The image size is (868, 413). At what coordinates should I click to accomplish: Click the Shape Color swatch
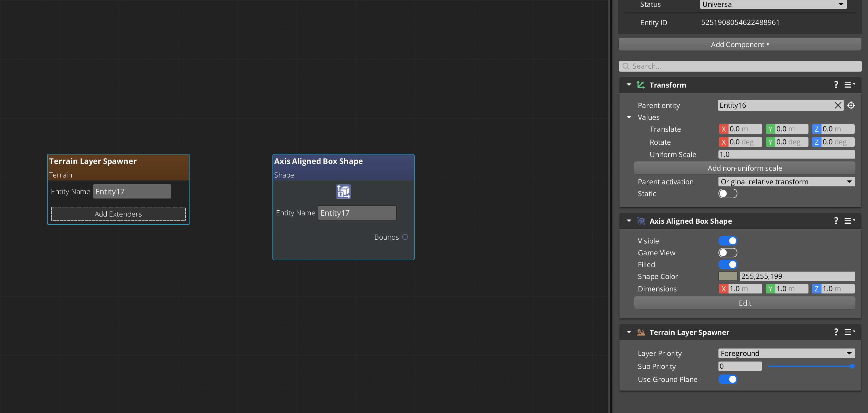[x=728, y=276]
